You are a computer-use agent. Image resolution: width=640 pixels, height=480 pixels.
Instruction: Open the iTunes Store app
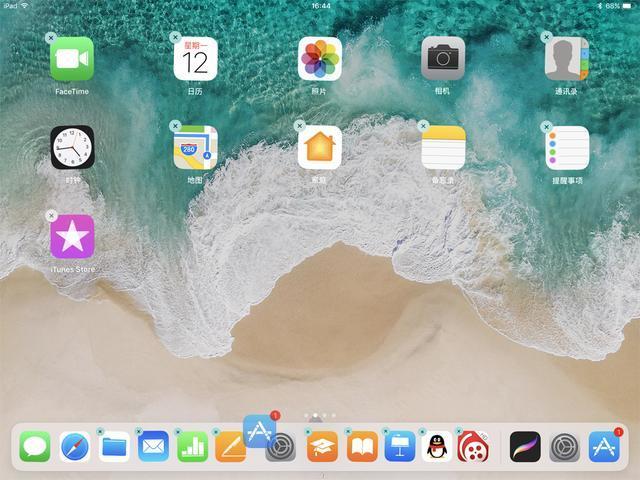72,236
